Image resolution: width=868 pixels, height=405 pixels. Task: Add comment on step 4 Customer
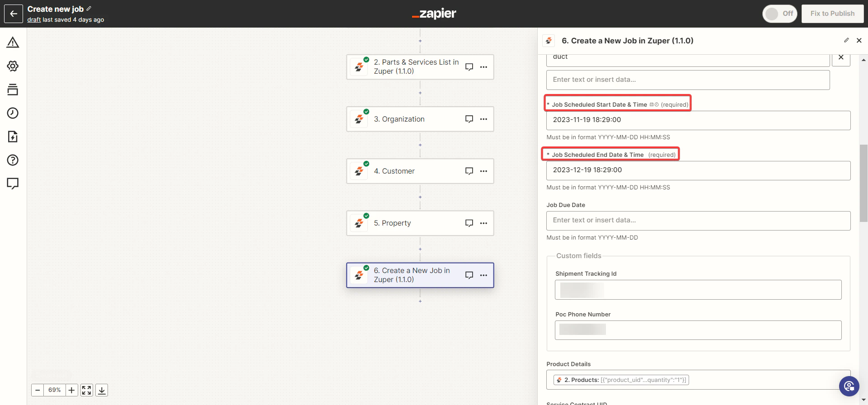(x=469, y=171)
